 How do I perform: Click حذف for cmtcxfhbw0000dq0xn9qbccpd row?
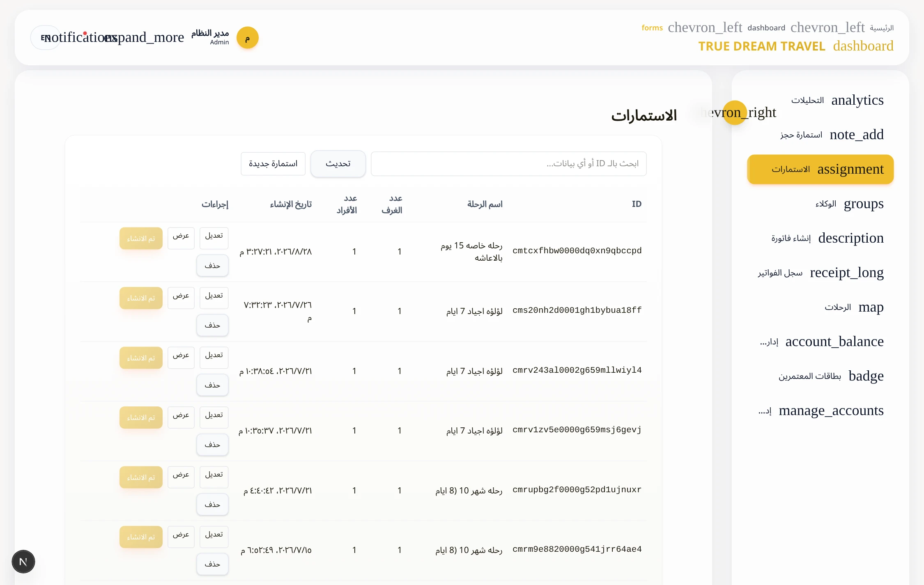212,266
